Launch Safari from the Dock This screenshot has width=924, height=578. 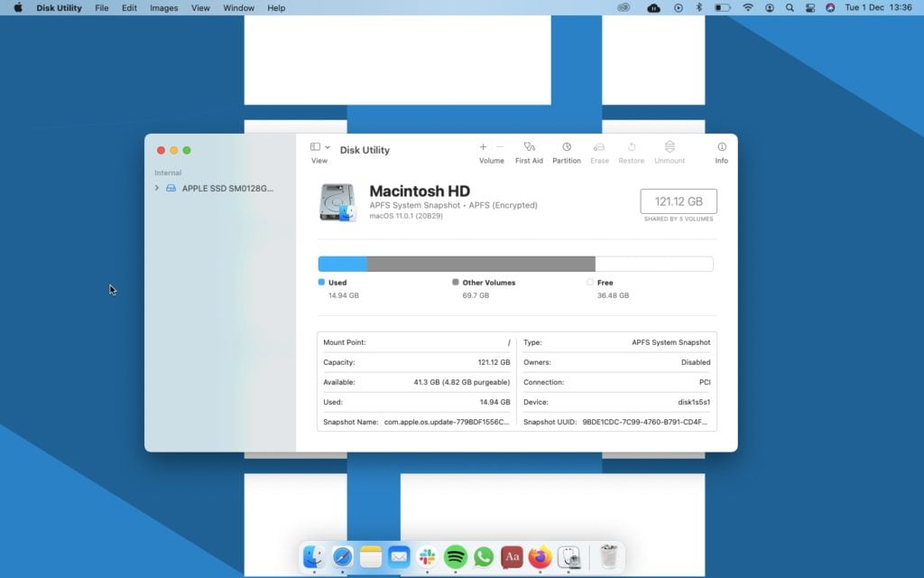coord(342,556)
